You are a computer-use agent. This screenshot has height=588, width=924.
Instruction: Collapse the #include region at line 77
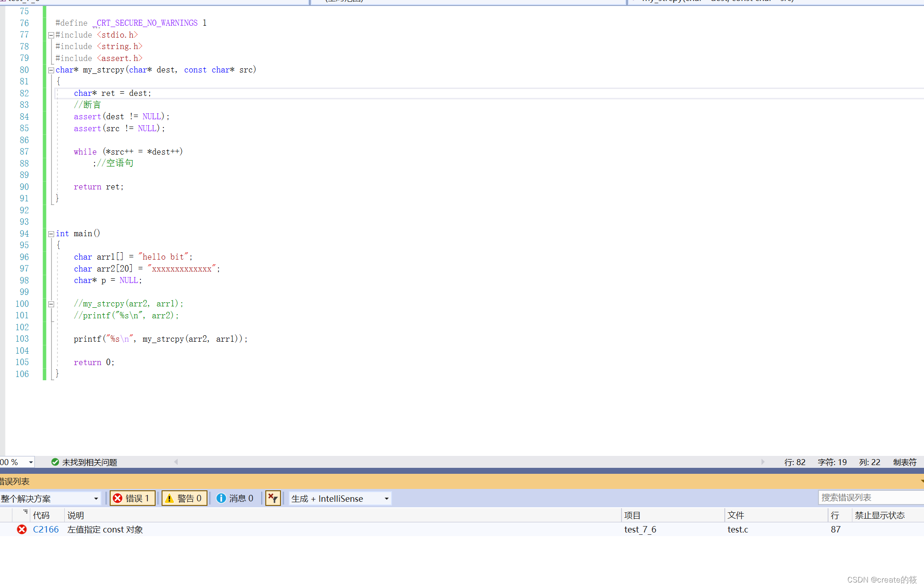click(51, 35)
